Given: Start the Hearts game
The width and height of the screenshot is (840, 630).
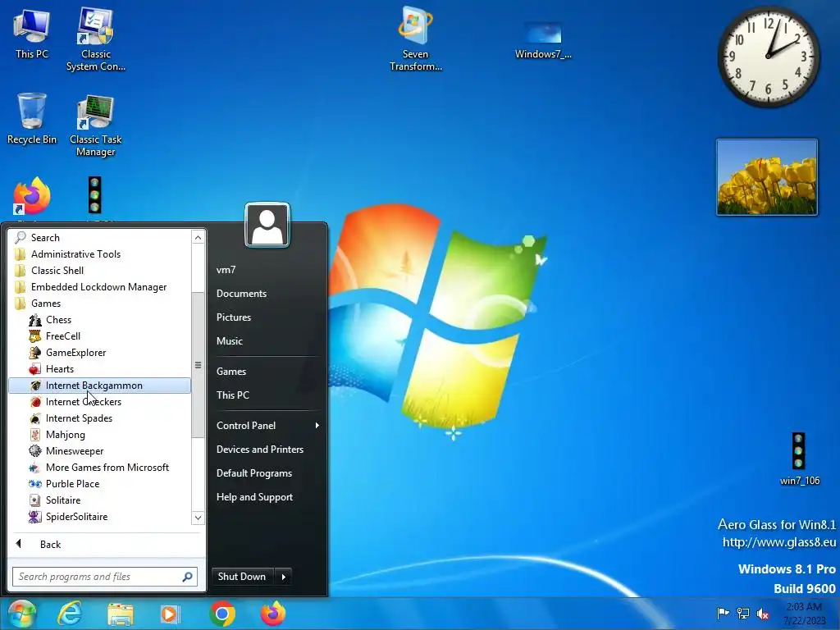Looking at the screenshot, I should [99, 369].
